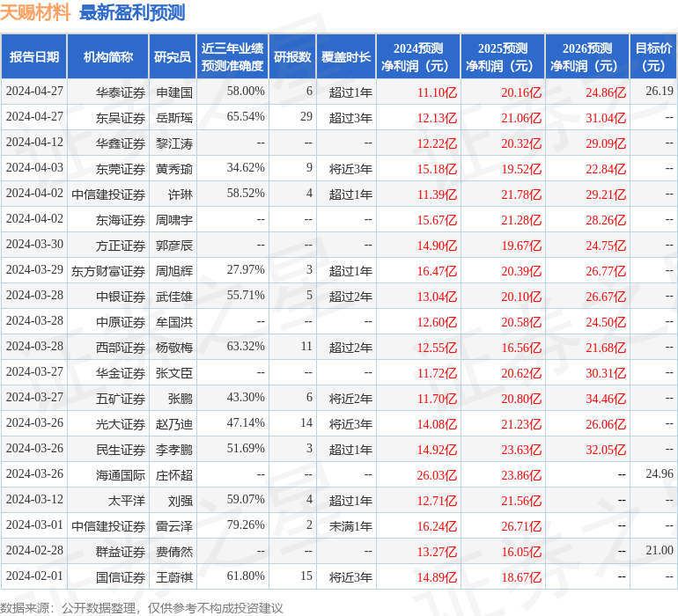Image resolution: width=678 pixels, height=616 pixels.
Task: Click the 天赐材料 title text
Action: point(35,12)
